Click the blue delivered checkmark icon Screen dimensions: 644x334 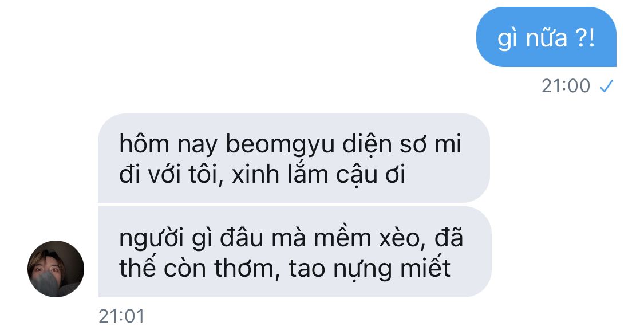click(606, 86)
